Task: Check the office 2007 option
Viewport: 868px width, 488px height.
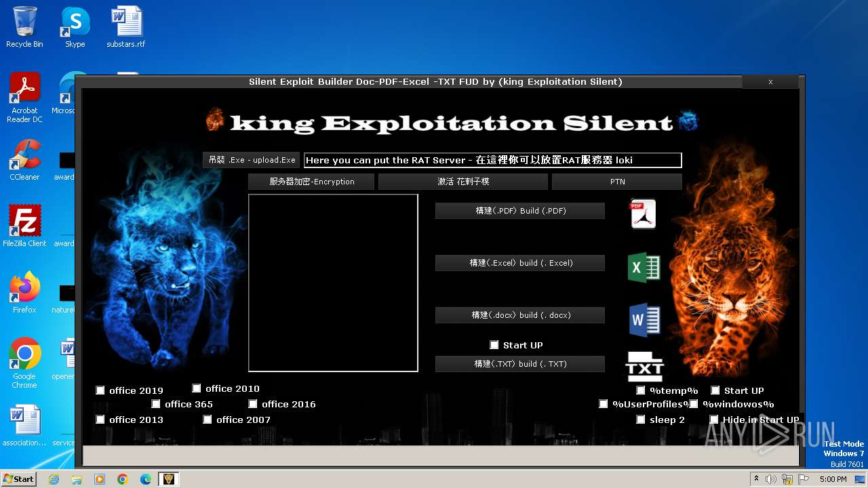Action: click(208, 420)
